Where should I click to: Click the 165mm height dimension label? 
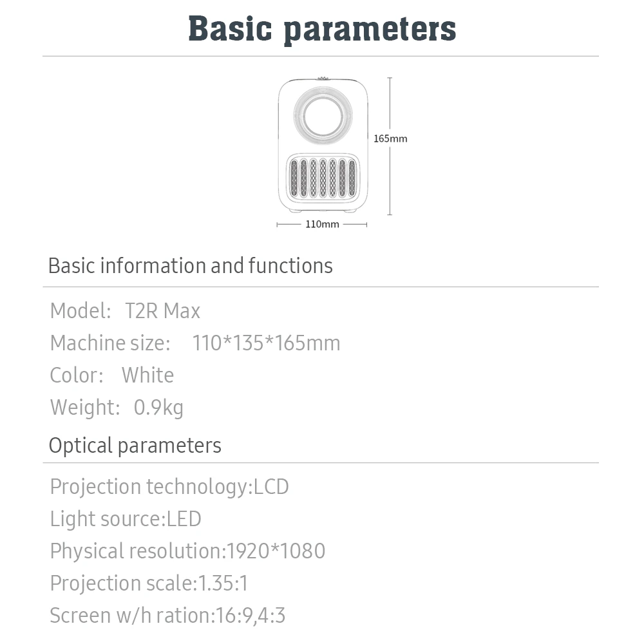pos(390,139)
